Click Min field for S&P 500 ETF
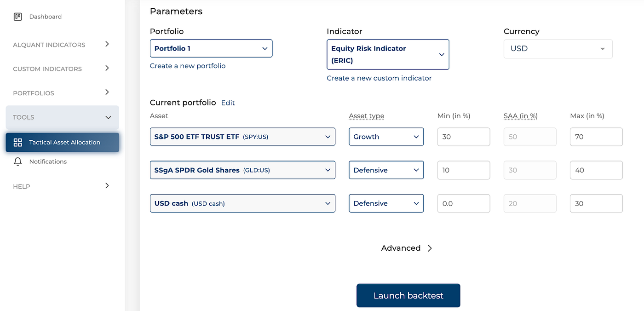 (x=464, y=137)
